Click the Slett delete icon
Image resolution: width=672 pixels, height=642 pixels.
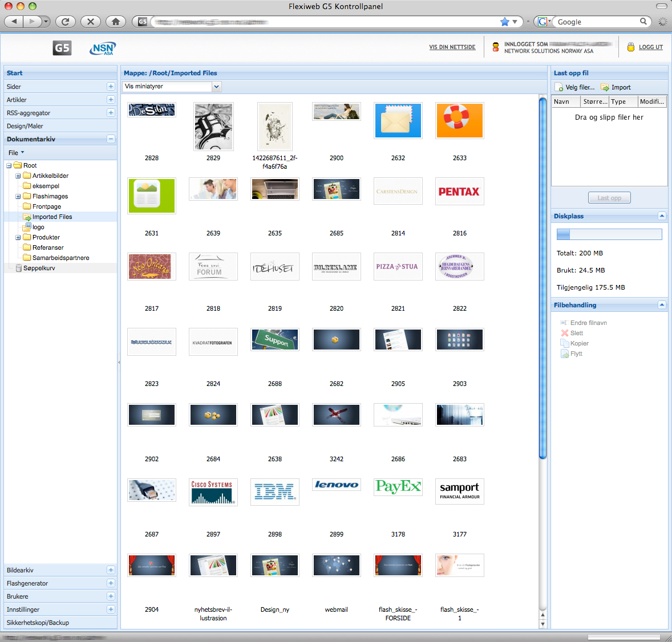(x=565, y=333)
